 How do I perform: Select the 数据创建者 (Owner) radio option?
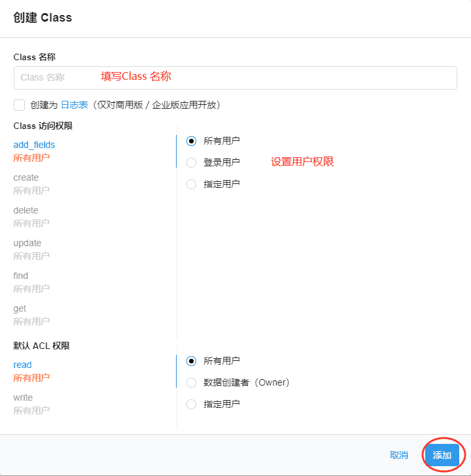(x=192, y=382)
